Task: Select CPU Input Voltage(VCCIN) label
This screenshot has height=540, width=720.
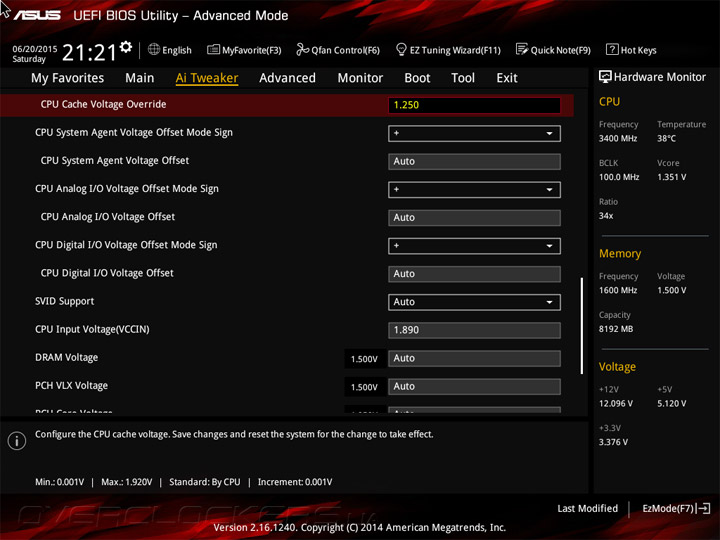Action: pyautogui.click(x=92, y=329)
